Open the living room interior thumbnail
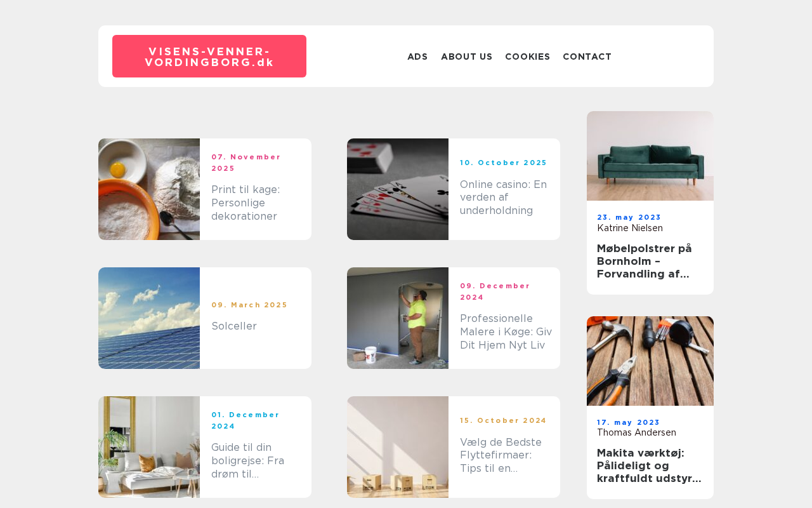The height and width of the screenshot is (508, 812). coord(149,447)
